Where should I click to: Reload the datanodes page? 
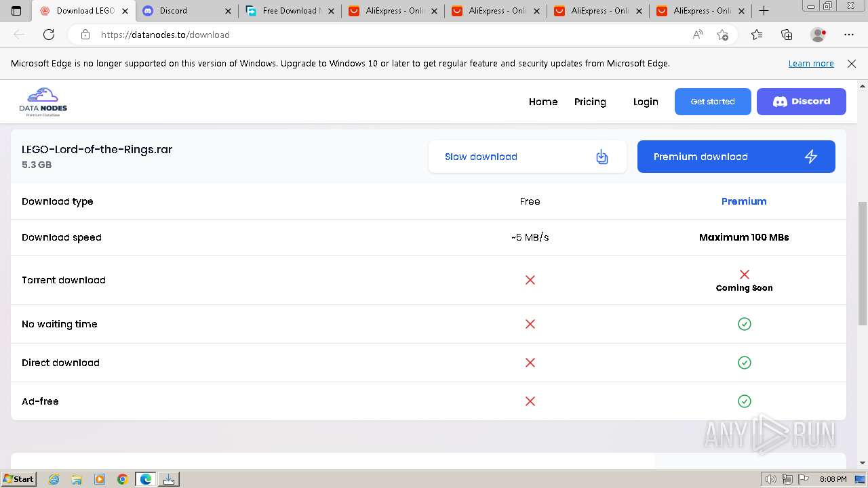(x=49, y=35)
